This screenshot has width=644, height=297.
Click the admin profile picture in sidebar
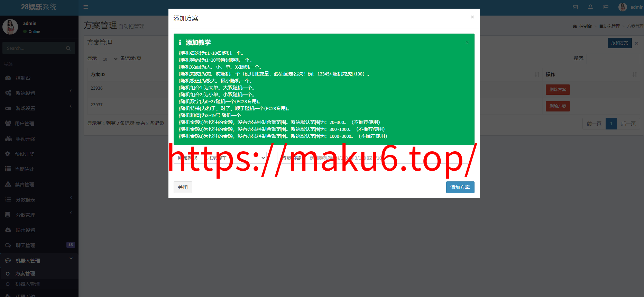point(10,27)
